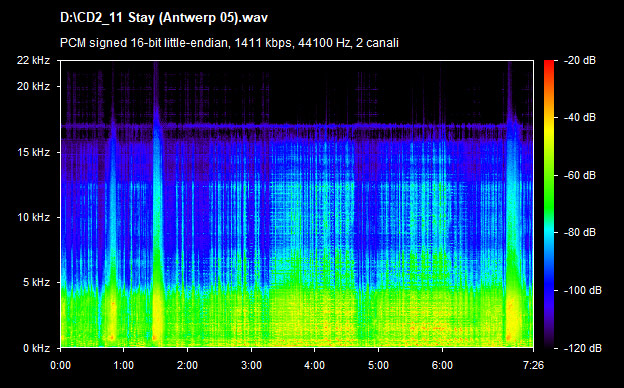Click the 2:00 time axis marker
The height and width of the screenshot is (388, 624).
click(x=187, y=365)
